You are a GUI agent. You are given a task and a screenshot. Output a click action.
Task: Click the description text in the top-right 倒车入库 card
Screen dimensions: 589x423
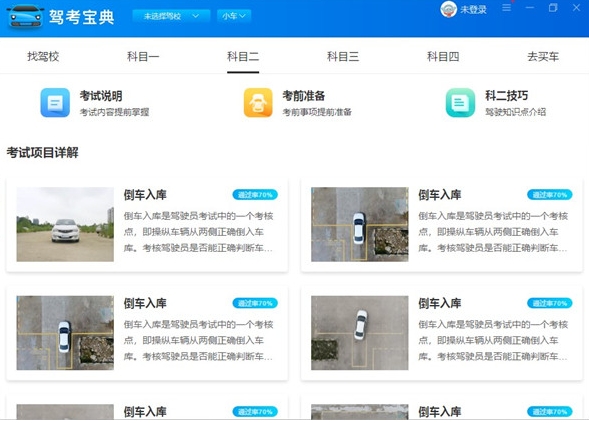pyautogui.click(x=493, y=232)
